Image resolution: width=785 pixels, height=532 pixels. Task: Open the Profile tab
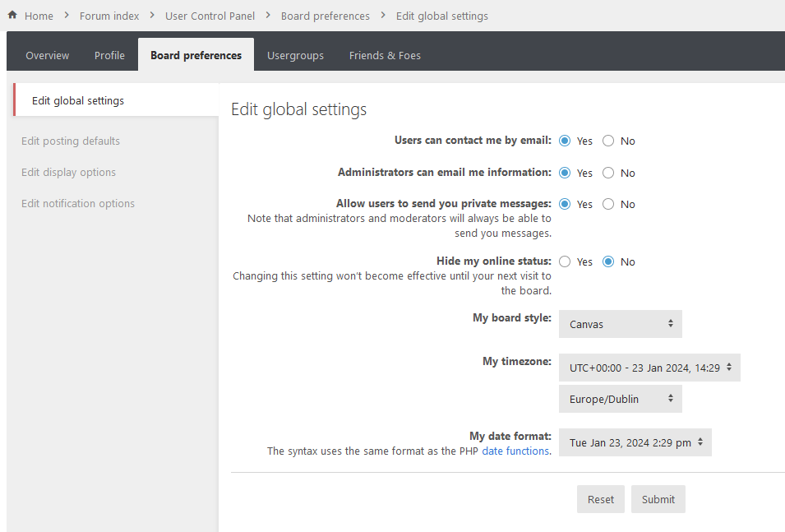[x=109, y=55]
